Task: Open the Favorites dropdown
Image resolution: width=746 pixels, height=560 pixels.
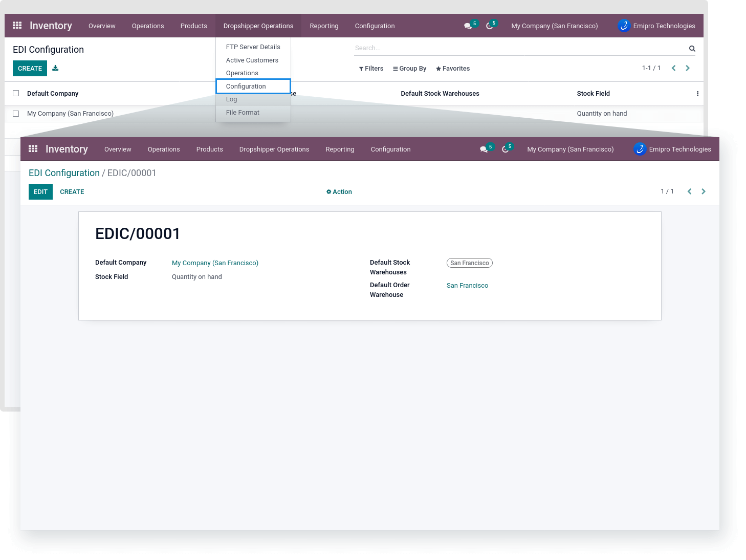Action: pyautogui.click(x=453, y=69)
